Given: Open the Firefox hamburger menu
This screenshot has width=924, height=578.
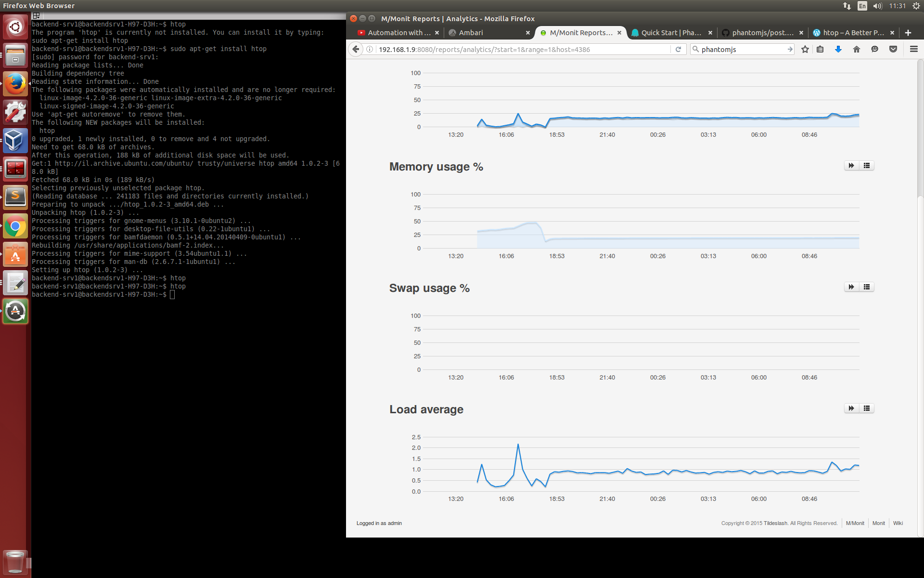Looking at the screenshot, I should (914, 49).
